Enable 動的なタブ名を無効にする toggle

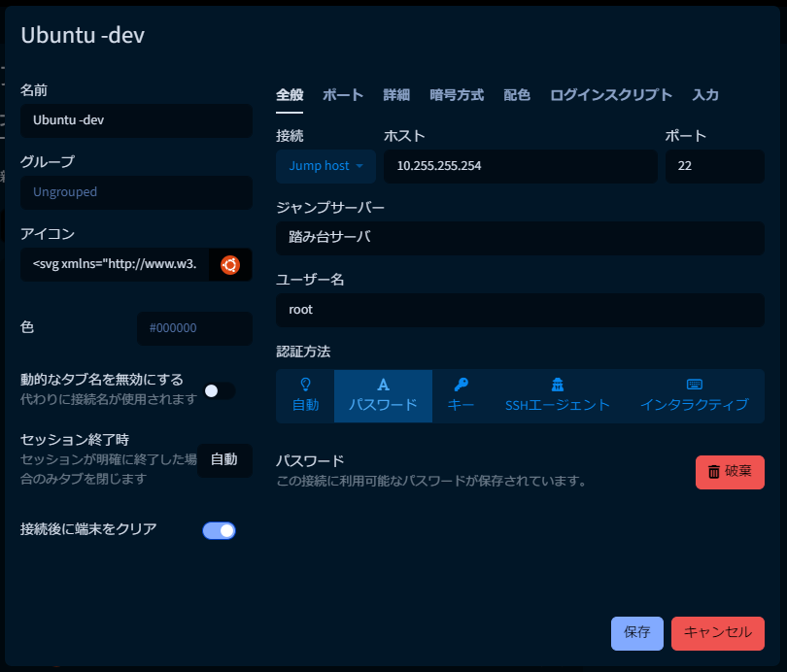219,390
